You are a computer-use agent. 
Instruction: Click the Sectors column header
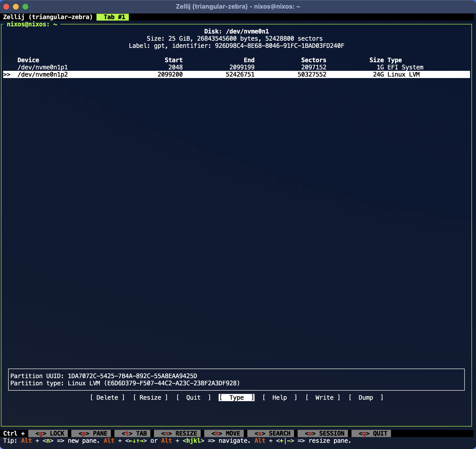314,60
